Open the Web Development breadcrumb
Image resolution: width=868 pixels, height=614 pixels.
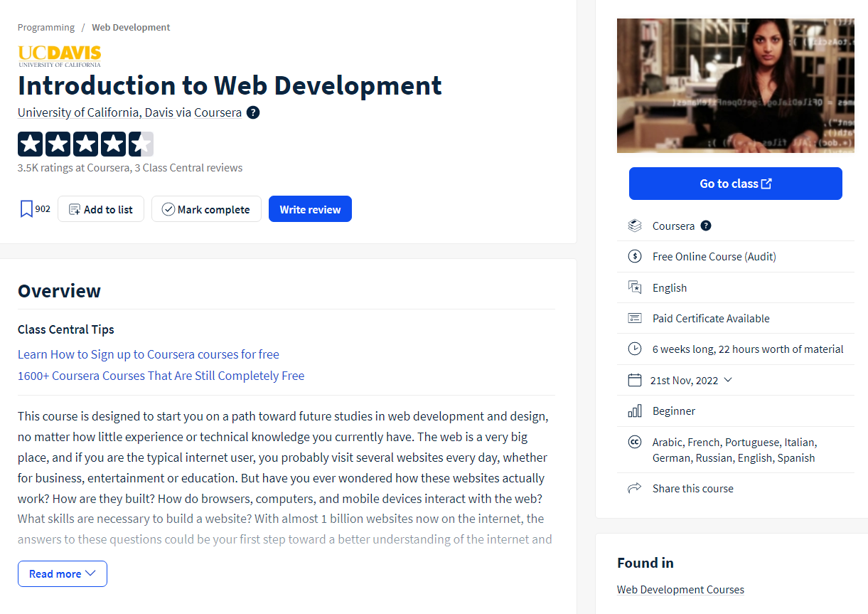click(x=131, y=27)
